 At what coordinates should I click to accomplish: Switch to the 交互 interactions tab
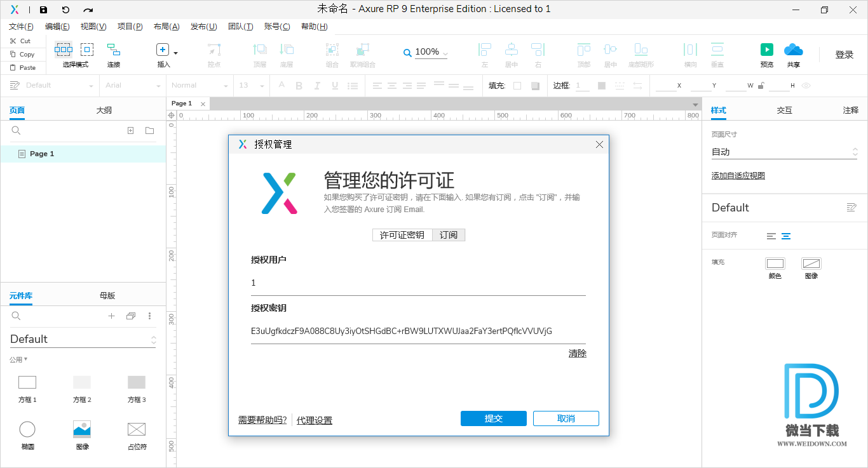784,110
